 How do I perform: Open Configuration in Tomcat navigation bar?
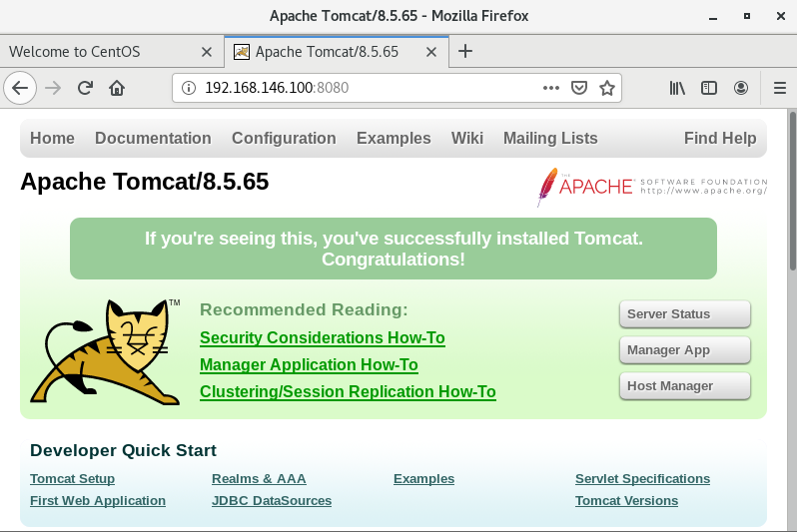point(284,138)
